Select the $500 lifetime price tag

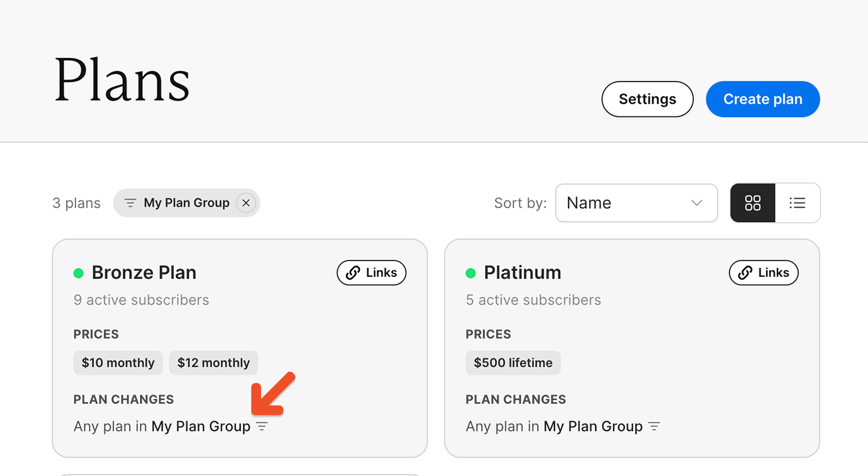(513, 363)
